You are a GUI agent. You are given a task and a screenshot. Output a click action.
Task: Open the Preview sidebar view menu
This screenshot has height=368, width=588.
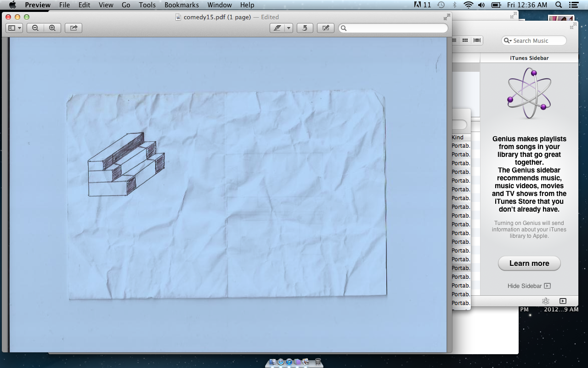(15, 28)
